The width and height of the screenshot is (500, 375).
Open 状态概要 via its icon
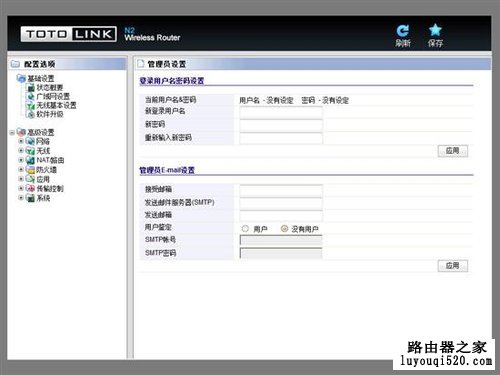[x=31, y=88]
